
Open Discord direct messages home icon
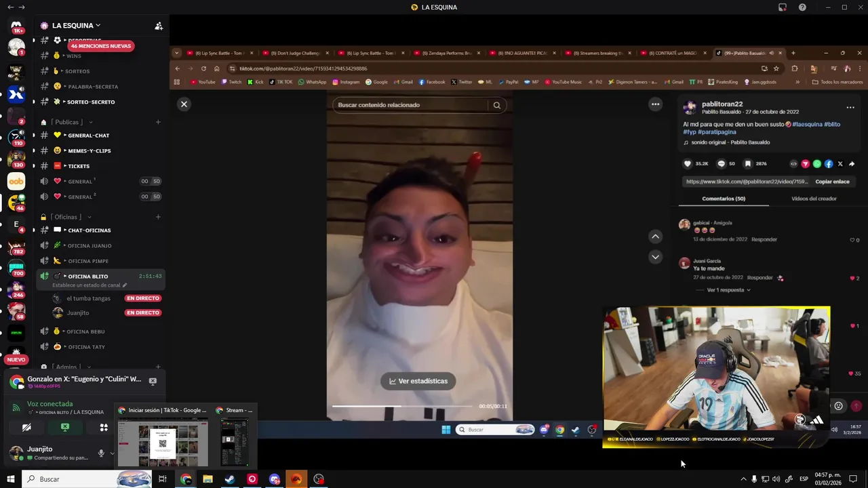coord(16,27)
